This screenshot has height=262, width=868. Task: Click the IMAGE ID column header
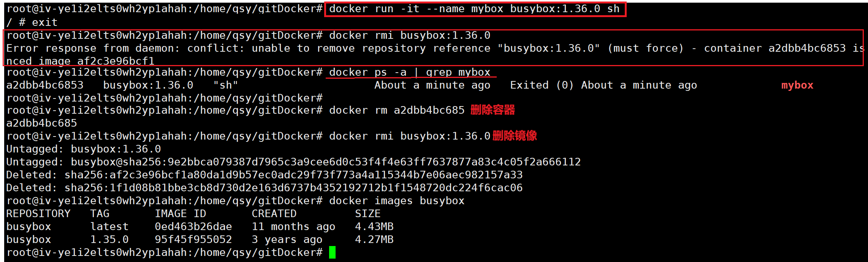click(x=181, y=214)
